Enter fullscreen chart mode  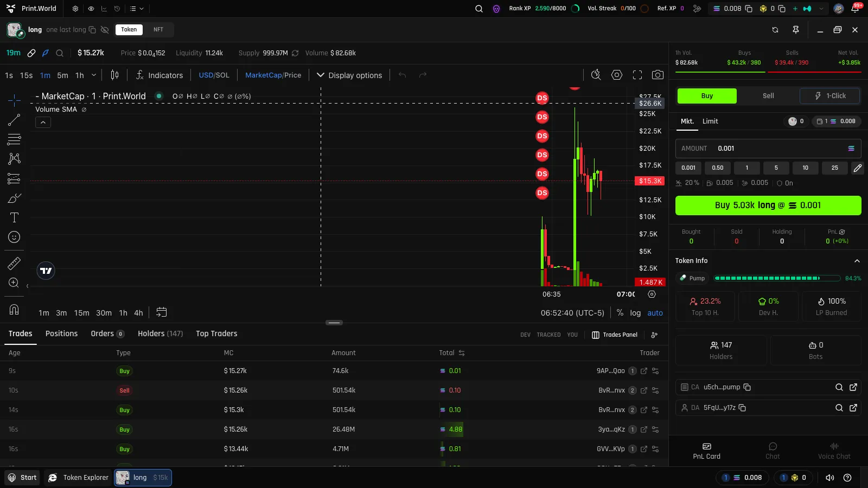pos(637,75)
